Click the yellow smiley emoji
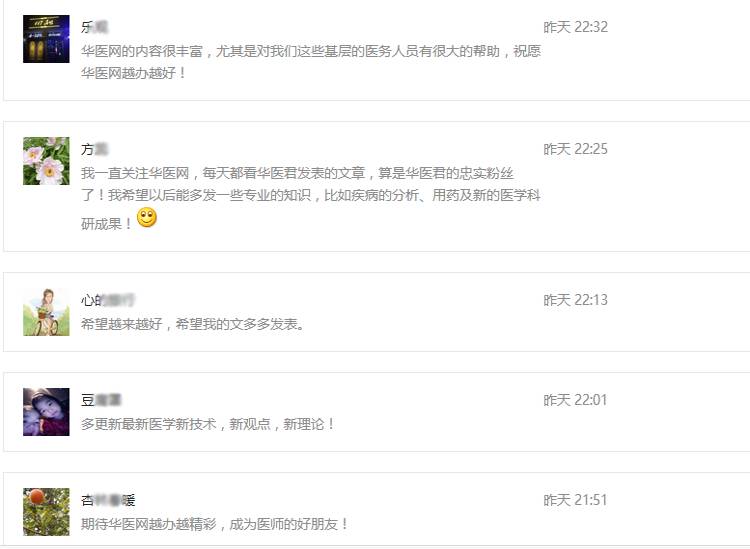The height and width of the screenshot is (549, 750). coord(147,218)
